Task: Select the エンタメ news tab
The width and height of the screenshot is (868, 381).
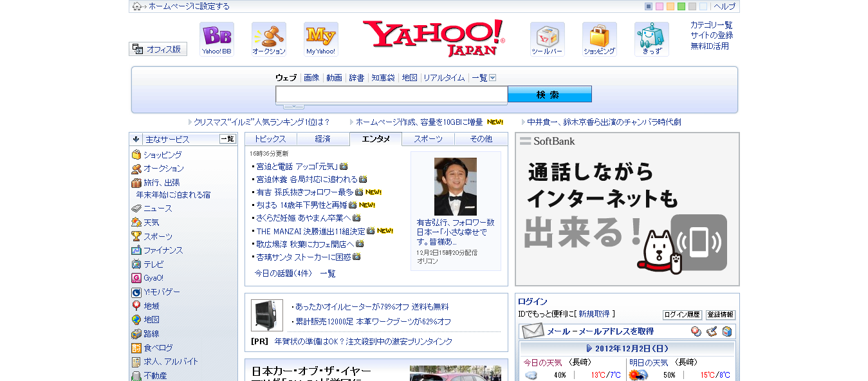Action: click(x=376, y=139)
